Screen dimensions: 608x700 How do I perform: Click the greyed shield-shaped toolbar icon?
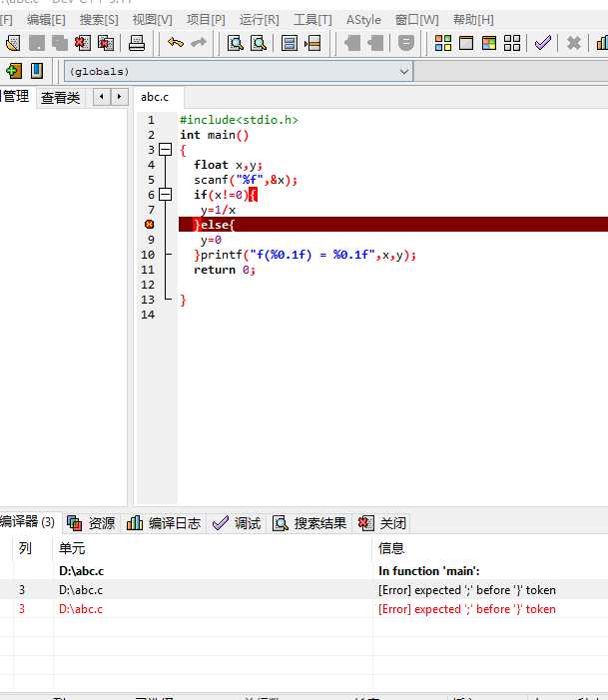(405, 43)
